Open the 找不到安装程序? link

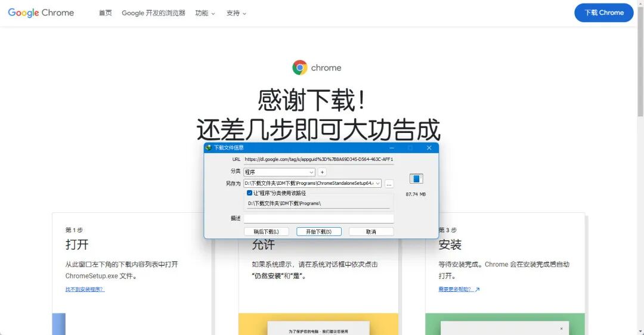point(85,290)
